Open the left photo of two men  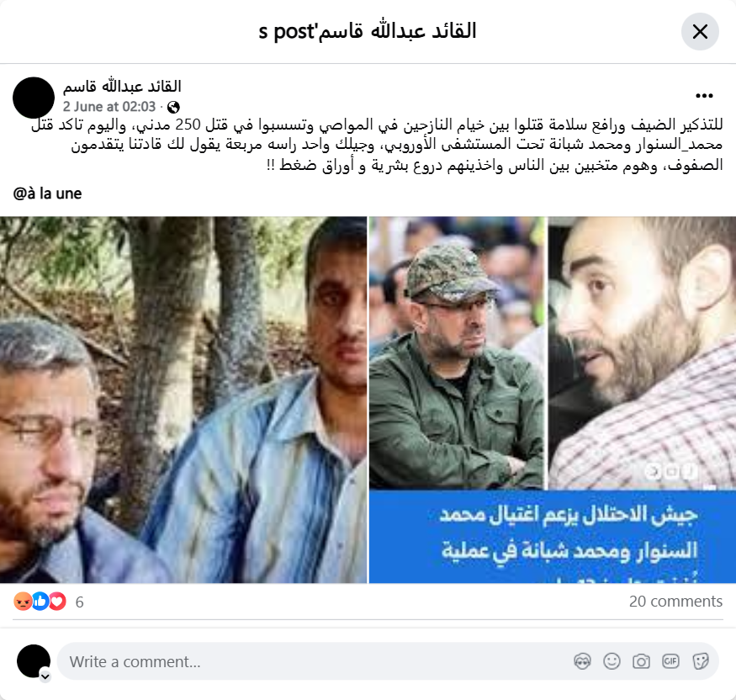point(183,400)
